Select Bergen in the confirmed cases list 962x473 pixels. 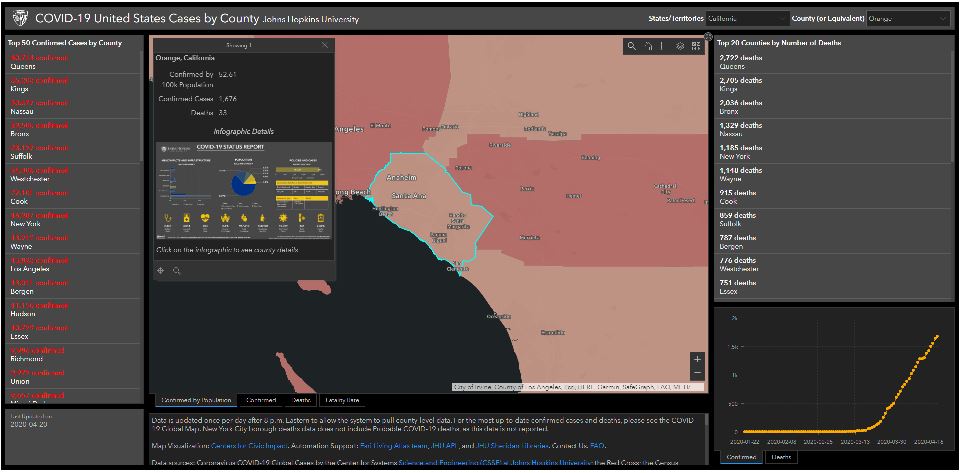pyautogui.click(x=72, y=287)
